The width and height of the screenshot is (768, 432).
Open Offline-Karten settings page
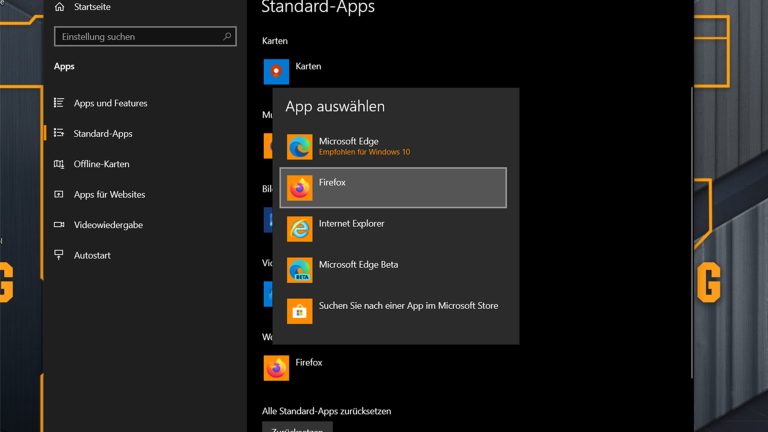[101, 164]
